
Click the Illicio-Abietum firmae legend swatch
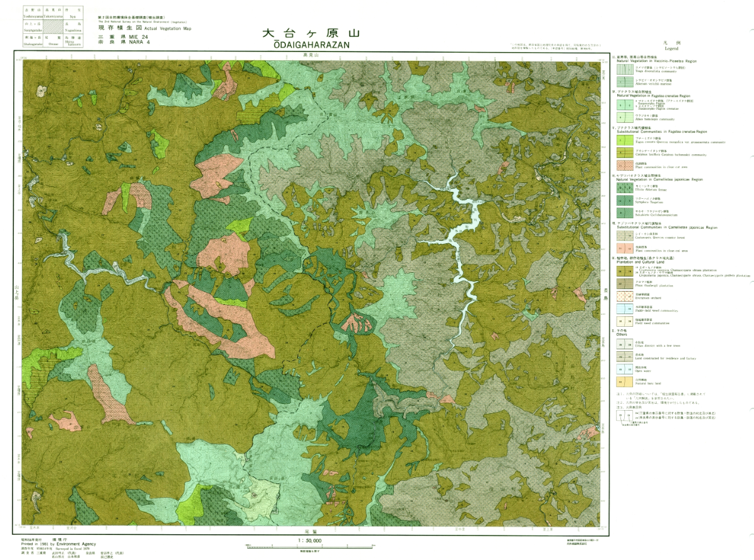coord(624,187)
